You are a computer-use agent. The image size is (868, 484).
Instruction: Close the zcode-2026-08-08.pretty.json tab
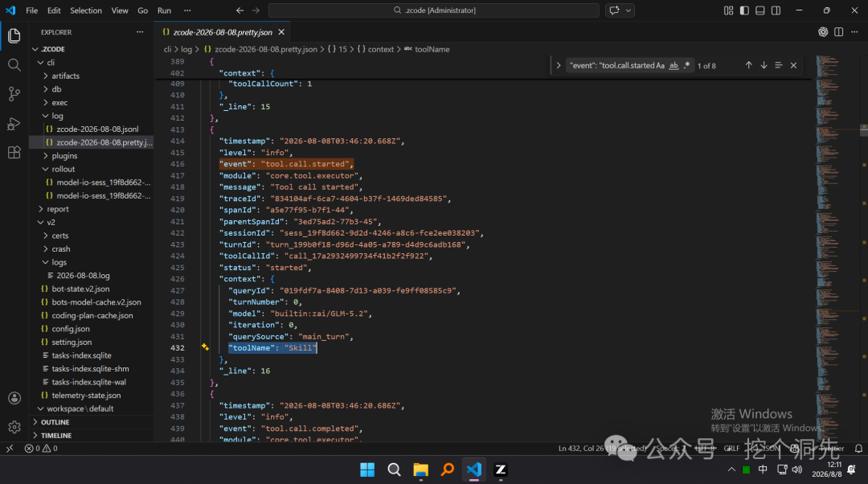(281, 32)
